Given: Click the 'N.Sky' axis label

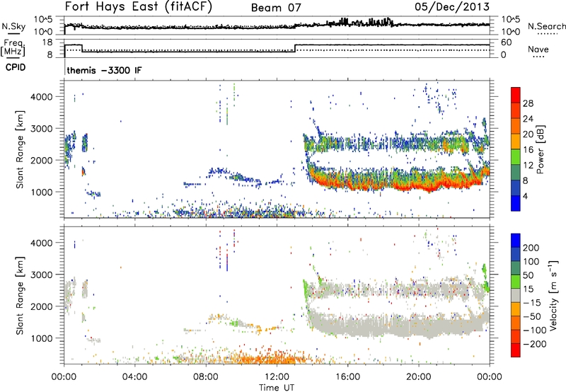Looking at the screenshot, I should tap(13, 26).
